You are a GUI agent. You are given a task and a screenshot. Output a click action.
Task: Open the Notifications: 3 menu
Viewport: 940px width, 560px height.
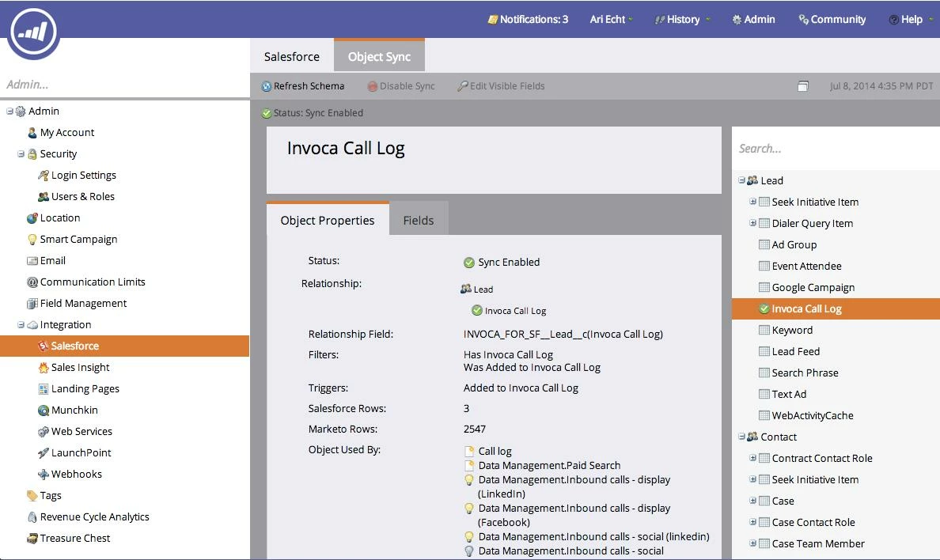(x=528, y=19)
